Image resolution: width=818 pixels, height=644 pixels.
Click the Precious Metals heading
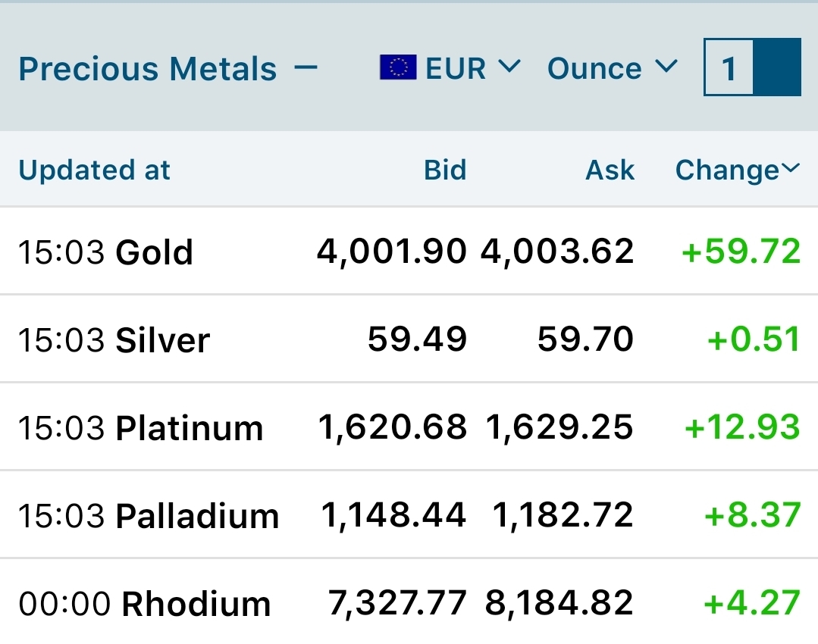point(148,69)
